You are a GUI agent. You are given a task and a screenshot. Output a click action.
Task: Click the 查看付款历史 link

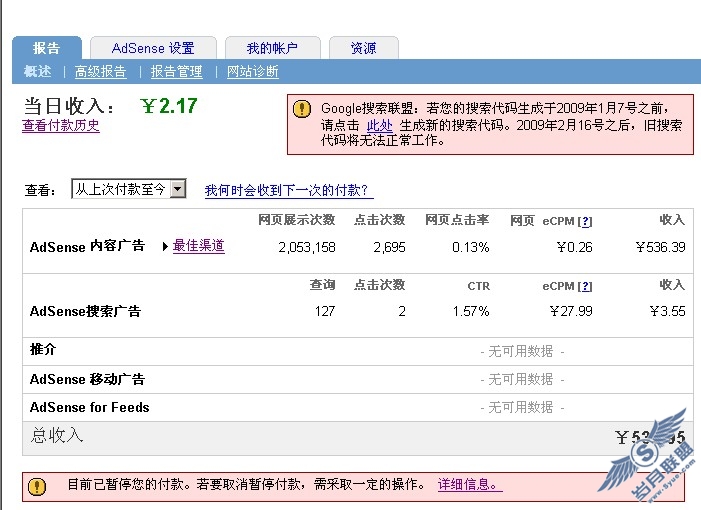click(61, 126)
